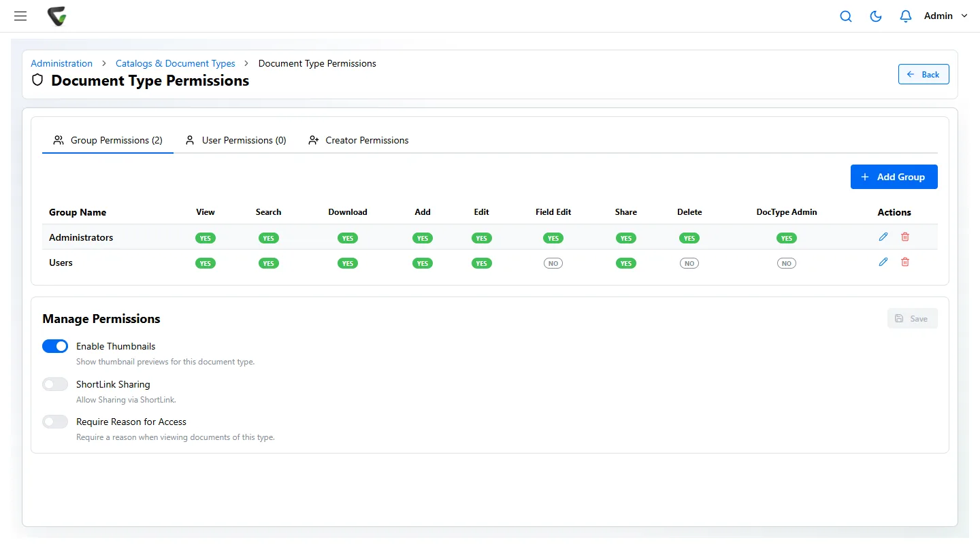Image resolution: width=980 pixels, height=544 pixels.
Task: Delete the Administrators group row
Action: click(x=905, y=237)
